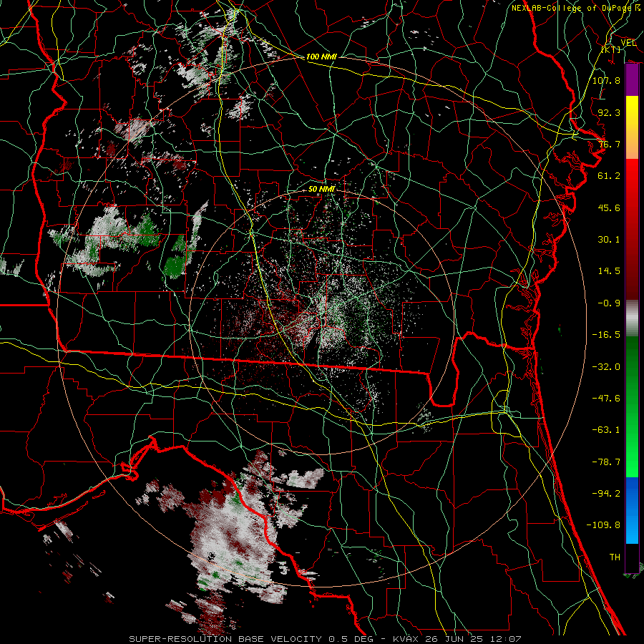Click the TH legend label
This screenshot has width=644, height=644.
tap(615, 557)
